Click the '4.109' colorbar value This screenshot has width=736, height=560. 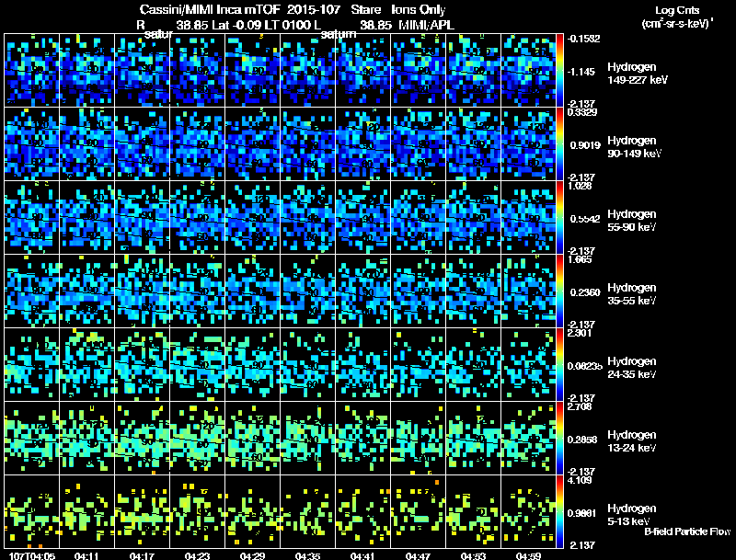(580, 480)
